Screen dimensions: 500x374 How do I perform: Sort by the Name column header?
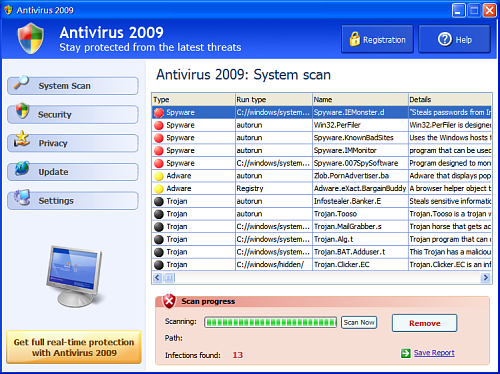coord(360,100)
